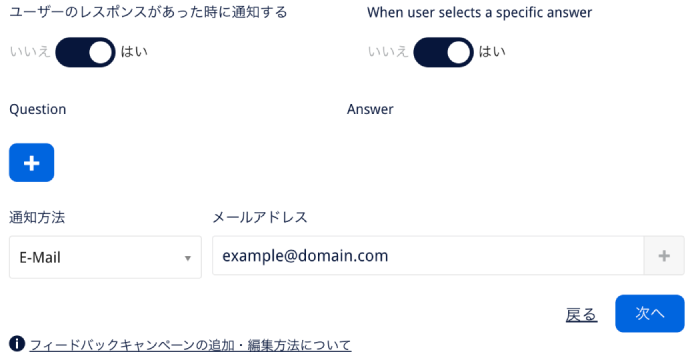Click the いいえ label of the left toggle
The height and width of the screenshot is (362, 700).
click(x=30, y=52)
